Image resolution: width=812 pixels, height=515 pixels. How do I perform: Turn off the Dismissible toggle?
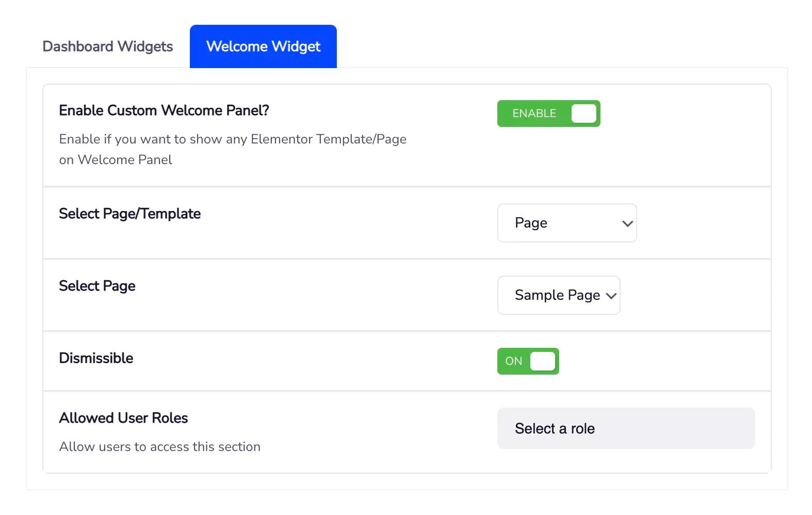tap(528, 361)
